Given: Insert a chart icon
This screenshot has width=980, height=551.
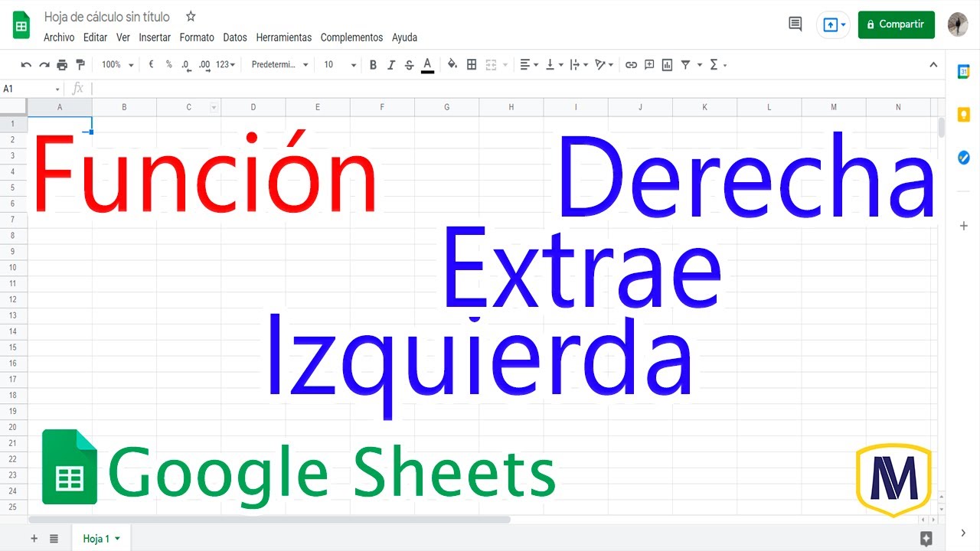Looking at the screenshot, I should coord(667,65).
